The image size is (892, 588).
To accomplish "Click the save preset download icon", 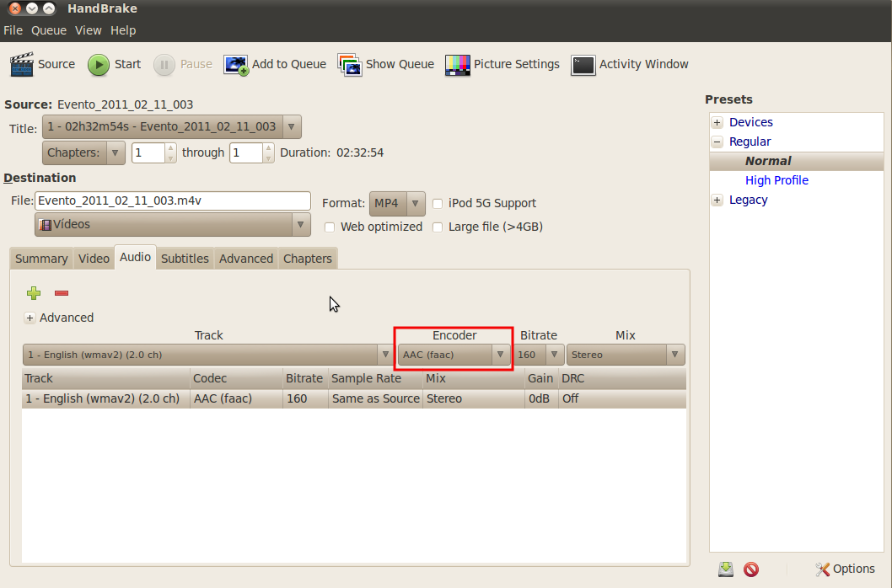I will [x=726, y=569].
